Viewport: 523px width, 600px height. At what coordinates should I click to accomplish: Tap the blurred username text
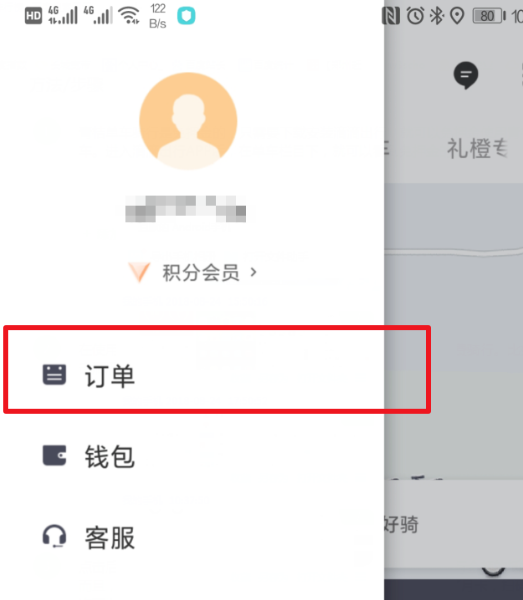186,209
